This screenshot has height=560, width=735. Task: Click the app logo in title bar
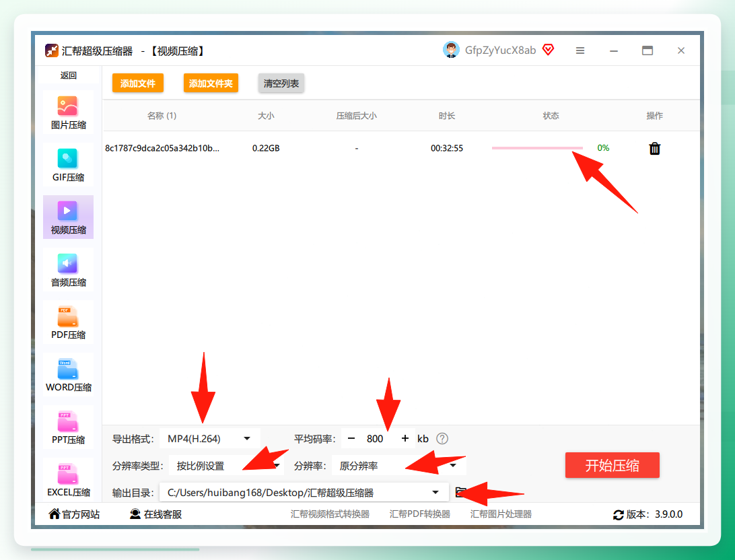point(52,50)
